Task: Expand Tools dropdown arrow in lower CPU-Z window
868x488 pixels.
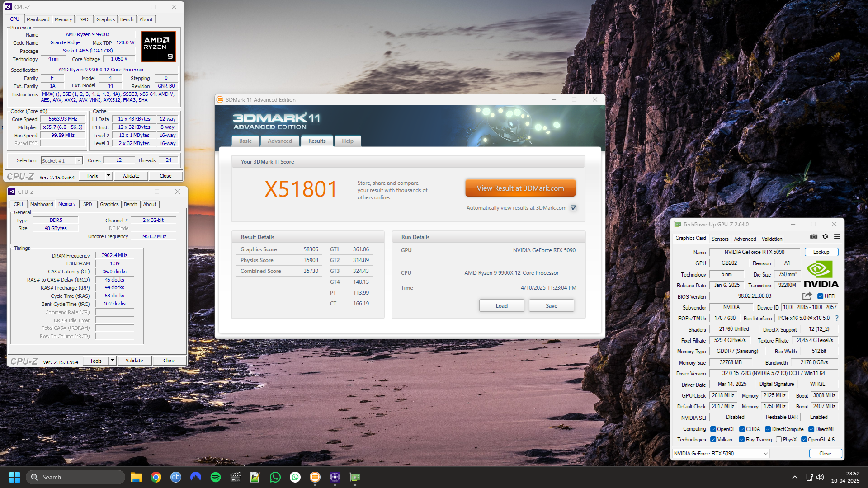Action: point(112,361)
